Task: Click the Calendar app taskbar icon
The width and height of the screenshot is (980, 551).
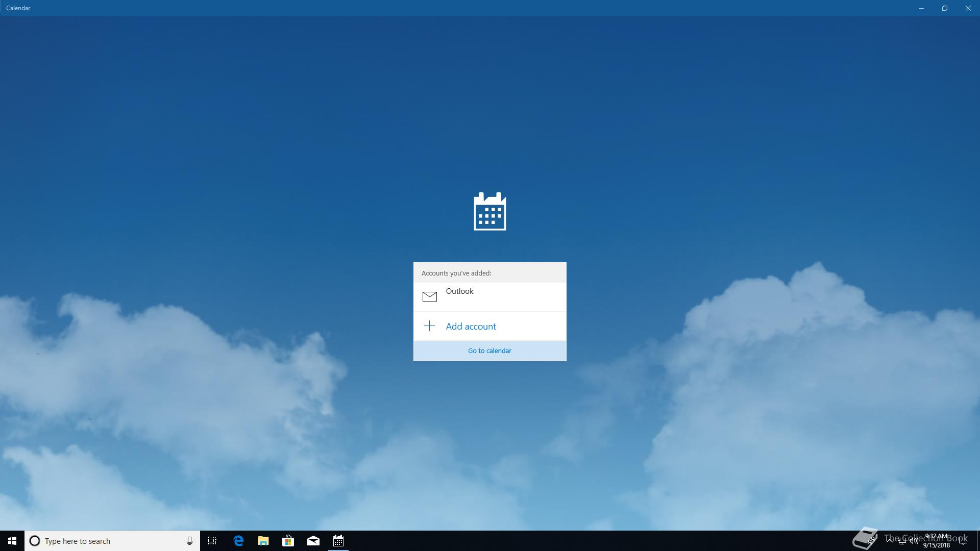Action: coord(338,541)
